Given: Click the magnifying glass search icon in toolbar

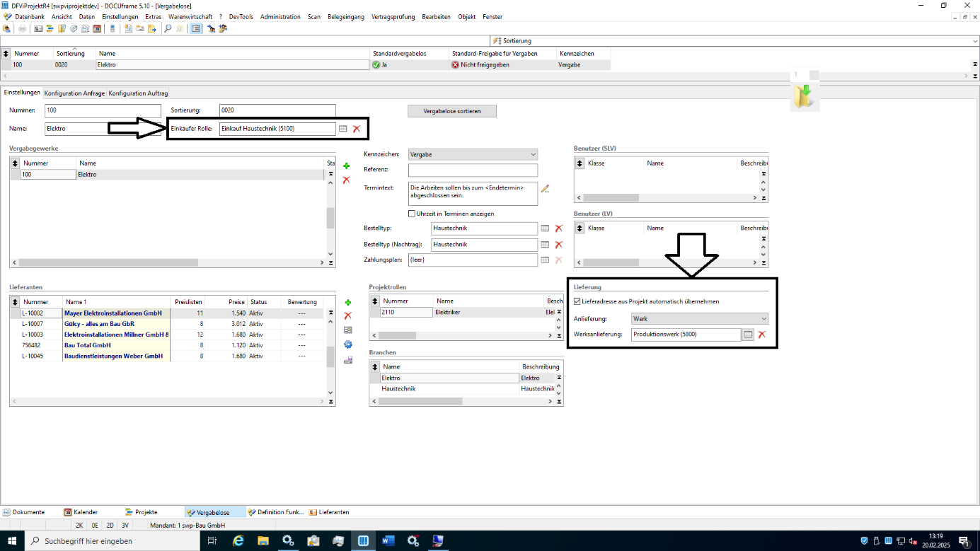Looking at the screenshot, I should (168, 29).
